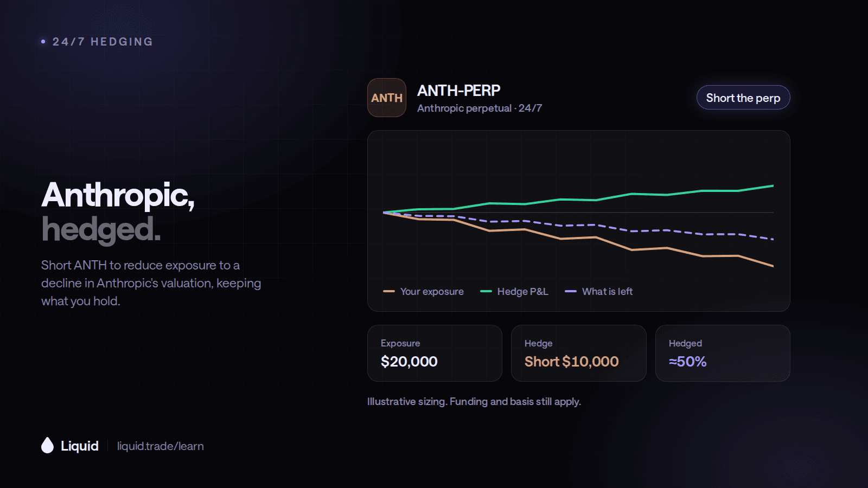Click the Your exposure legend label
Image resolution: width=868 pixels, height=488 pixels.
click(432, 291)
